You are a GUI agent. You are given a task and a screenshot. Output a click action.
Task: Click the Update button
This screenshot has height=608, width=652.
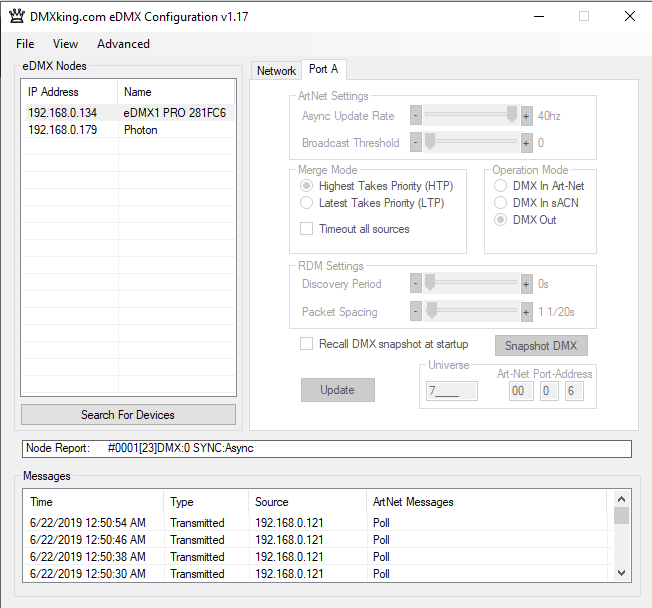click(338, 390)
